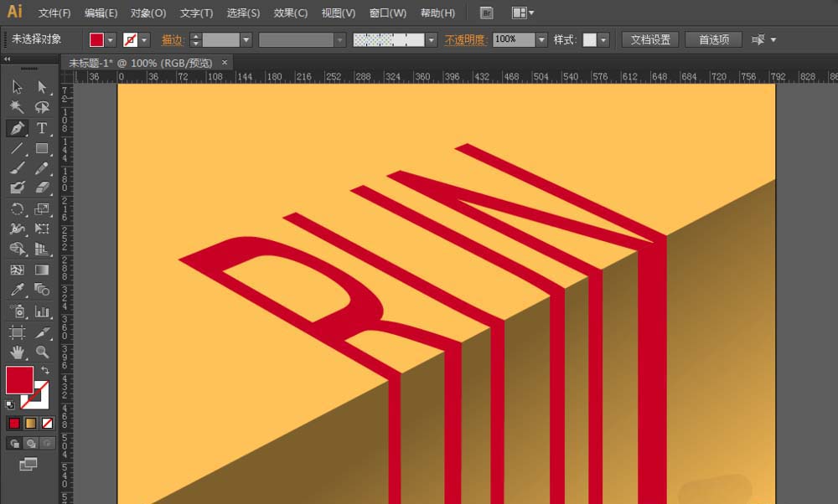Select the Rectangle shape tool

tap(41, 149)
